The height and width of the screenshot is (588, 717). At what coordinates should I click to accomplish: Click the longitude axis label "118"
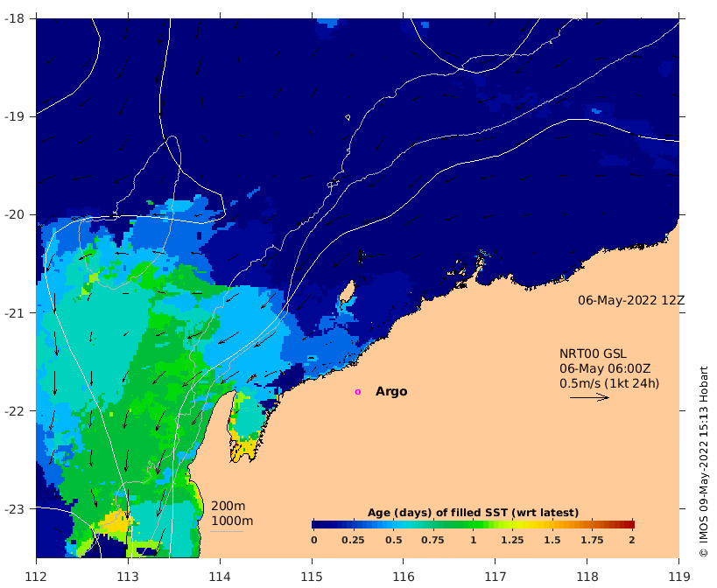(x=587, y=577)
